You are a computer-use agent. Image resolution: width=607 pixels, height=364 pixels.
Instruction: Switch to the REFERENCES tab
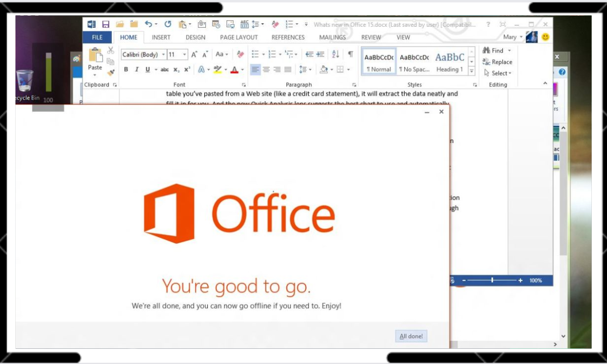288,37
